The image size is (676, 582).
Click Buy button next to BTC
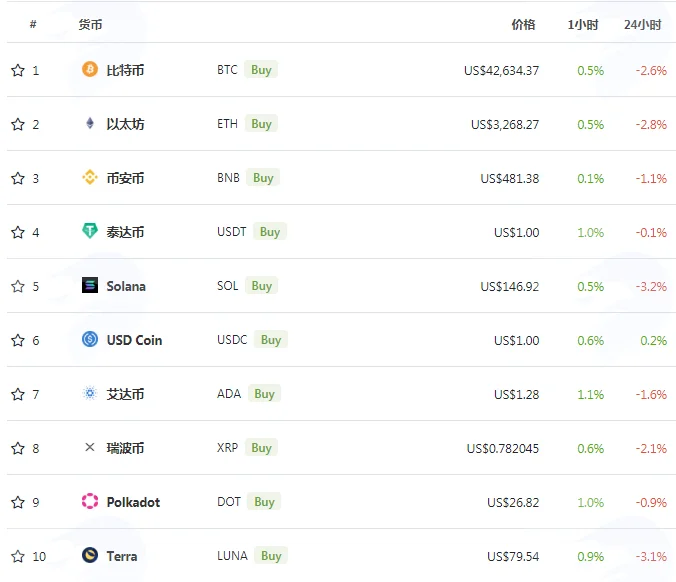tap(261, 69)
